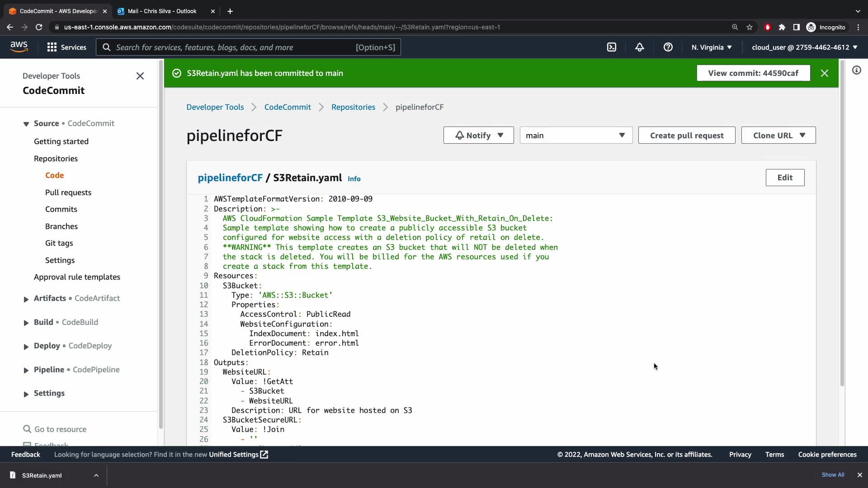Image resolution: width=868 pixels, height=488 pixels.
Task: Open the N. Virginia region menu
Action: coord(711,47)
